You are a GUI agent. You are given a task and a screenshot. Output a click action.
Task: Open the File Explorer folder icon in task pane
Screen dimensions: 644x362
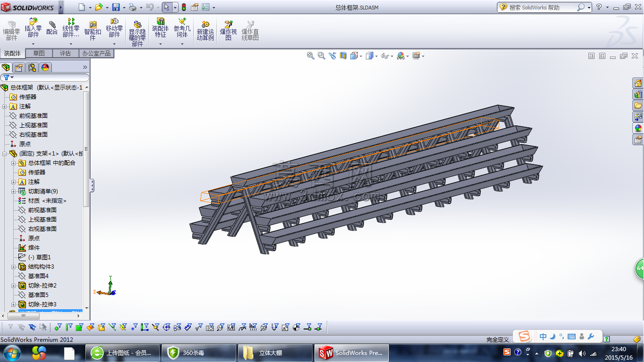(x=638, y=106)
